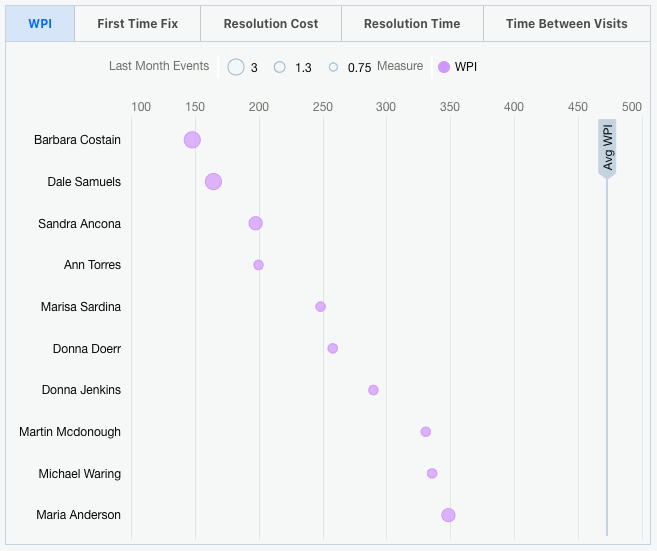The height and width of the screenshot is (551, 657).
Task: Select Michael Waring's WPI bubble
Action: 432,473
